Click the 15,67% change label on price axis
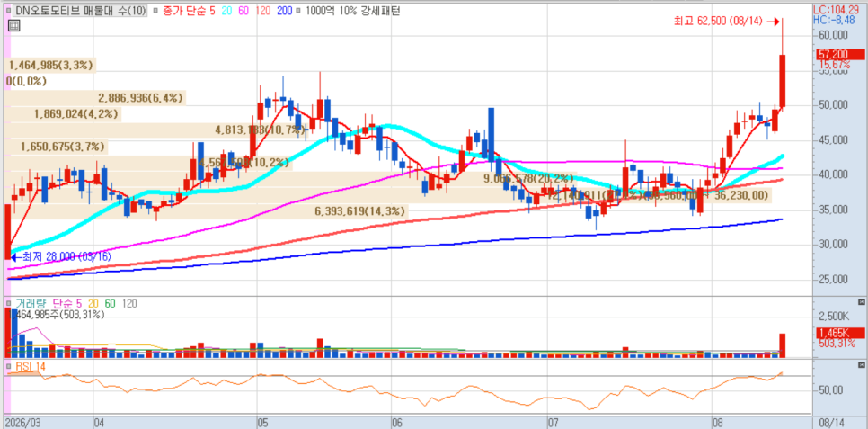The width and height of the screenshot is (868, 429). pyautogui.click(x=834, y=64)
